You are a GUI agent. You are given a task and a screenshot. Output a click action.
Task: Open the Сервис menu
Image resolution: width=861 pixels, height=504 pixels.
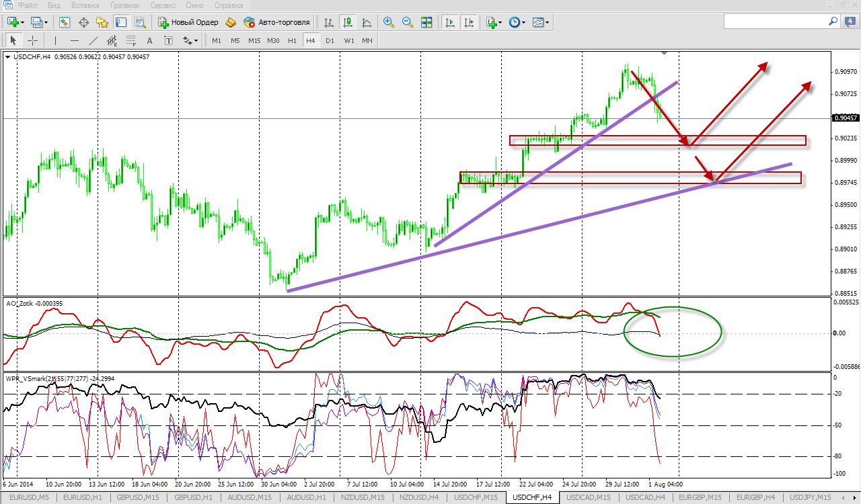coord(163,5)
